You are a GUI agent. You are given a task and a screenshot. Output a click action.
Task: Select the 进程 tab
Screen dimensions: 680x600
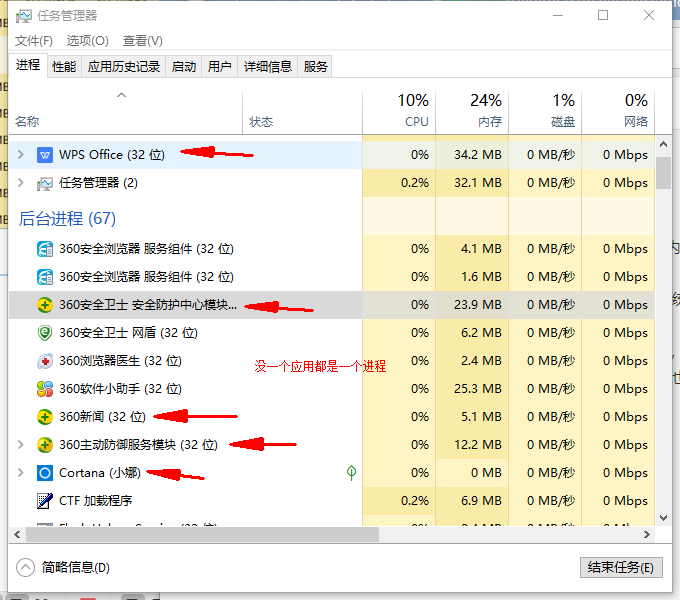pos(28,65)
